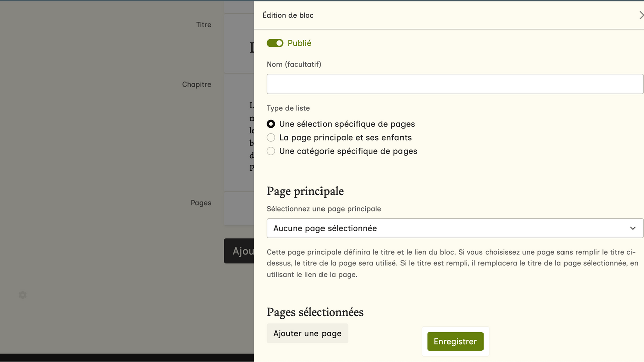Click the 'Pages sélectionnées' section heading
The image size is (644, 362).
tap(315, 312)
